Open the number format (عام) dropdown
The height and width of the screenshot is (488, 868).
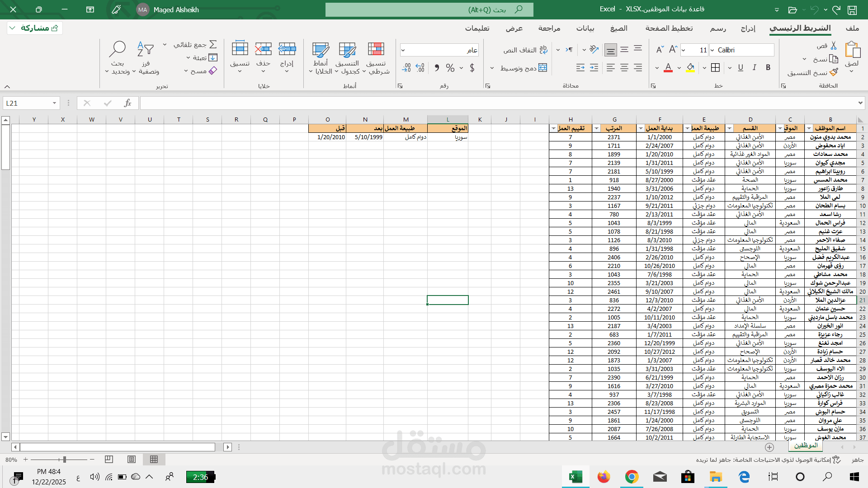(403, 50)
